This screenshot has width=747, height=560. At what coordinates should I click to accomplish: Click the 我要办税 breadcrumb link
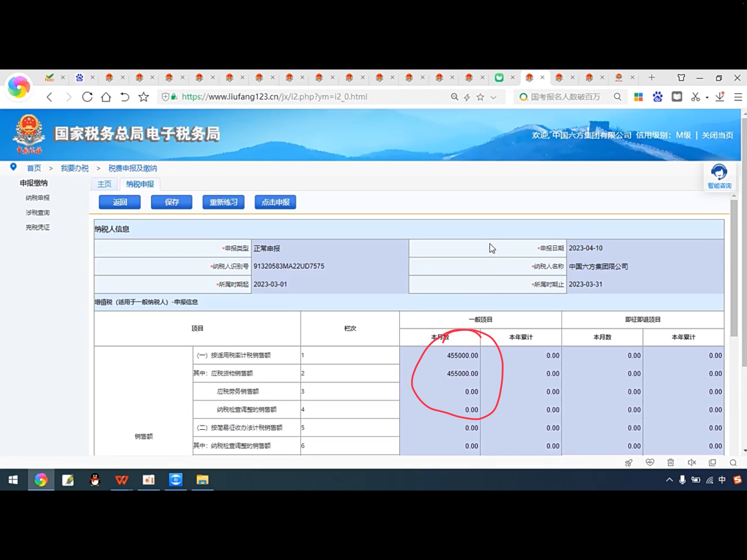pyautogui.click(x=75, y=168)
